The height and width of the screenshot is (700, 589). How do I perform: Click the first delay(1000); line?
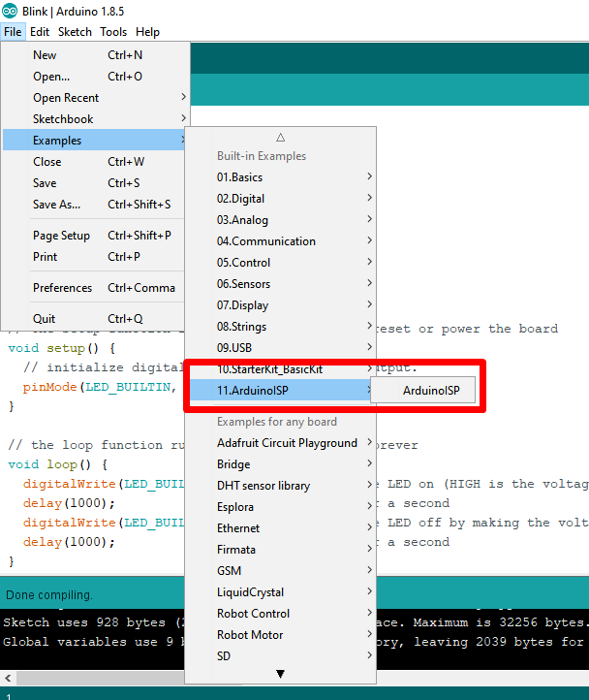pyautogui.click(x=69, y=503)
